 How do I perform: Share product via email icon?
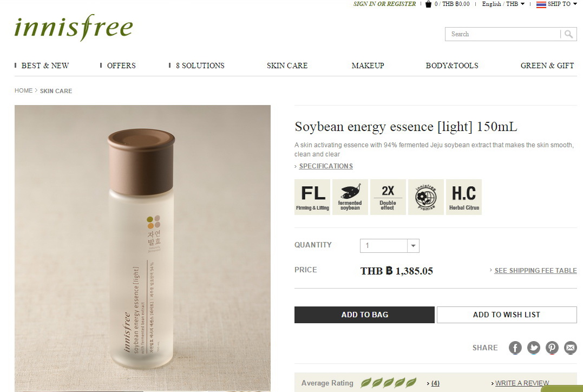[x=571, y=348]
